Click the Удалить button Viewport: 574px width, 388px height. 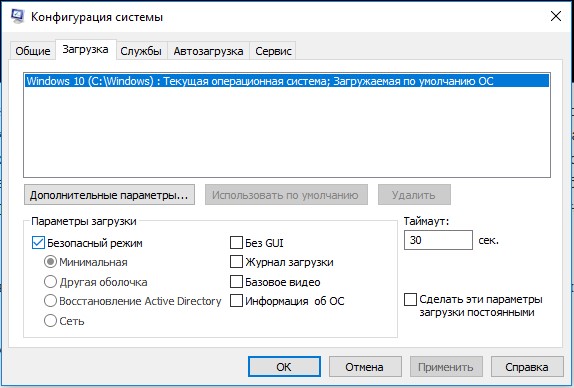click(x=414, y=195)
